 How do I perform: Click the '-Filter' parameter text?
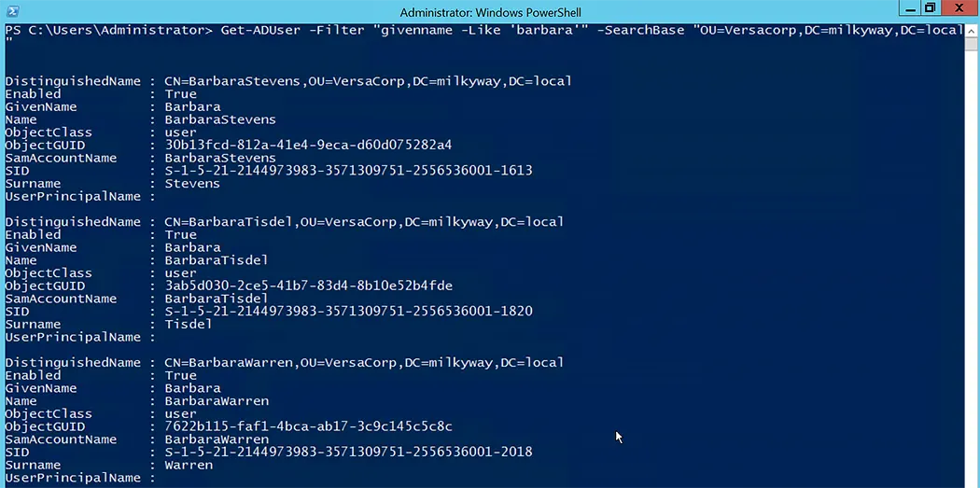point(336,31)
